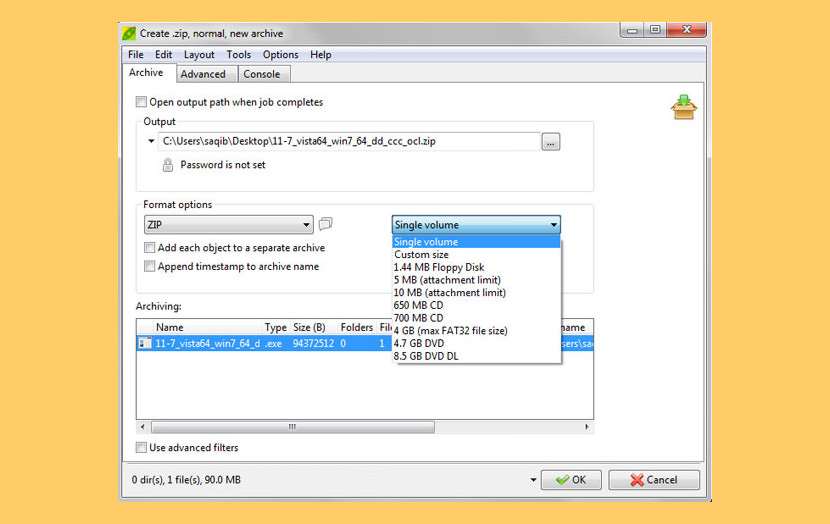Click Password is not set link

click(x=223, y=165)
